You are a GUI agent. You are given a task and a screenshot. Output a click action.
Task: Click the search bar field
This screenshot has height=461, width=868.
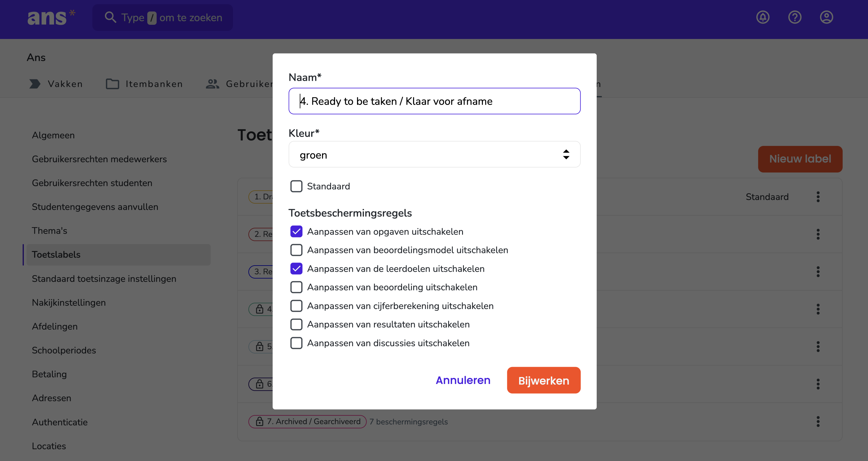162,17
